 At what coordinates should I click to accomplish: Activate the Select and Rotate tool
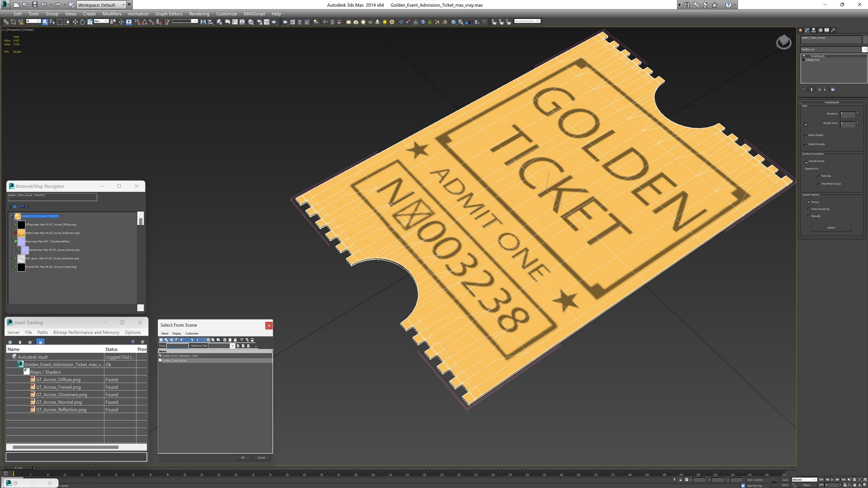(82, 22)
